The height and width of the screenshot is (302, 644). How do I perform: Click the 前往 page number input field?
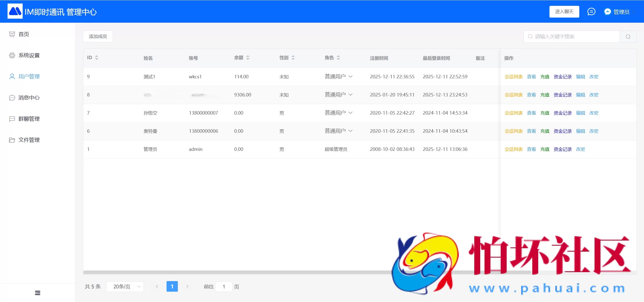tap(224, 286)
